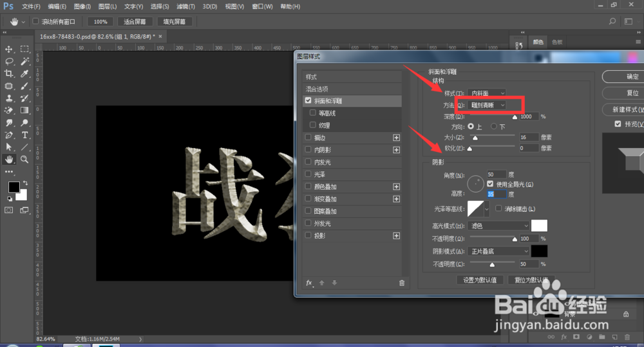Open search with magnifier icon in options bar
Screen dimensions: 644x347
pyautogui.click(x=612, y=21)
